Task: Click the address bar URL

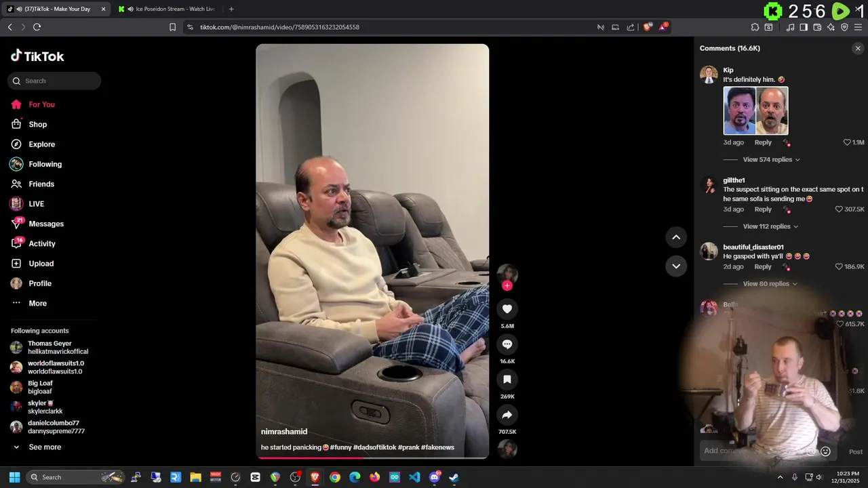Action: (x=279, y=27)
